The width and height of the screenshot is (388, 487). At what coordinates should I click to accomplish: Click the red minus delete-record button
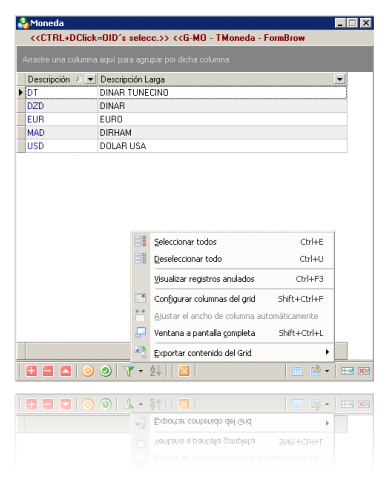click(48, 371)
